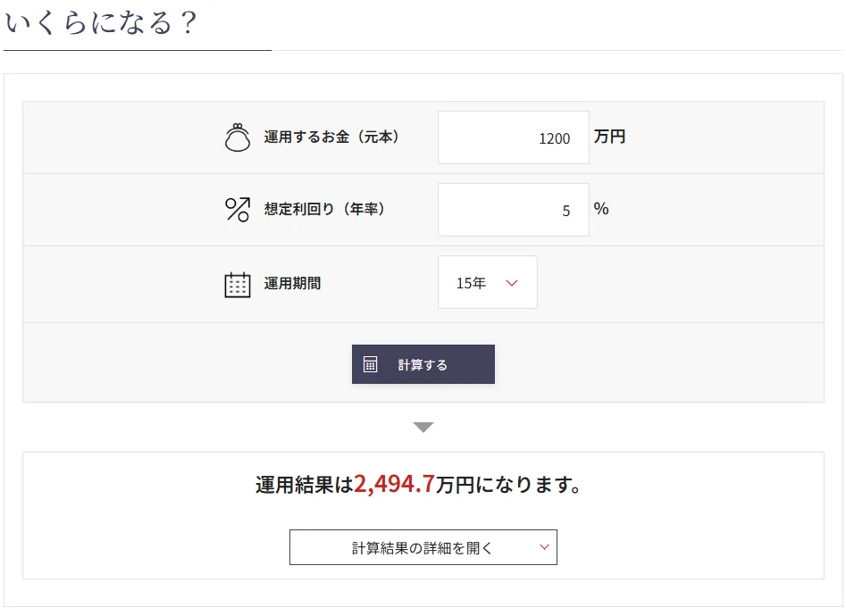Click the calendar icon beside 運用期間
Image resolution: width=846 pixels, height=616 pixels.
coord(238,284)
